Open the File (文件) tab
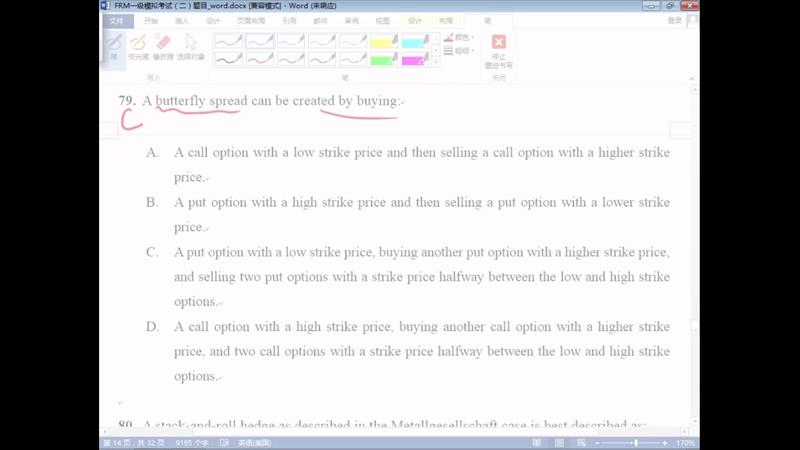This screenshot has width=800, height=450. (117, 20)
